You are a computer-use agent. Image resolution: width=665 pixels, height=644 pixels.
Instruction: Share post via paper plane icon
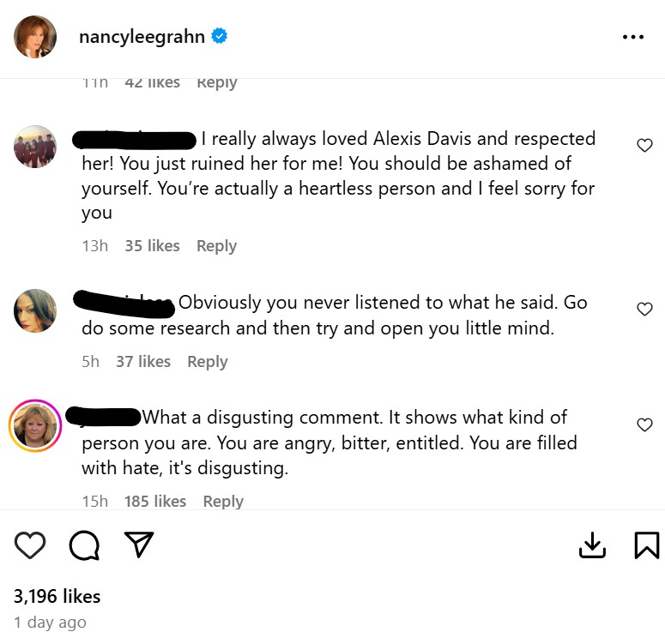[x=139, y=544]
